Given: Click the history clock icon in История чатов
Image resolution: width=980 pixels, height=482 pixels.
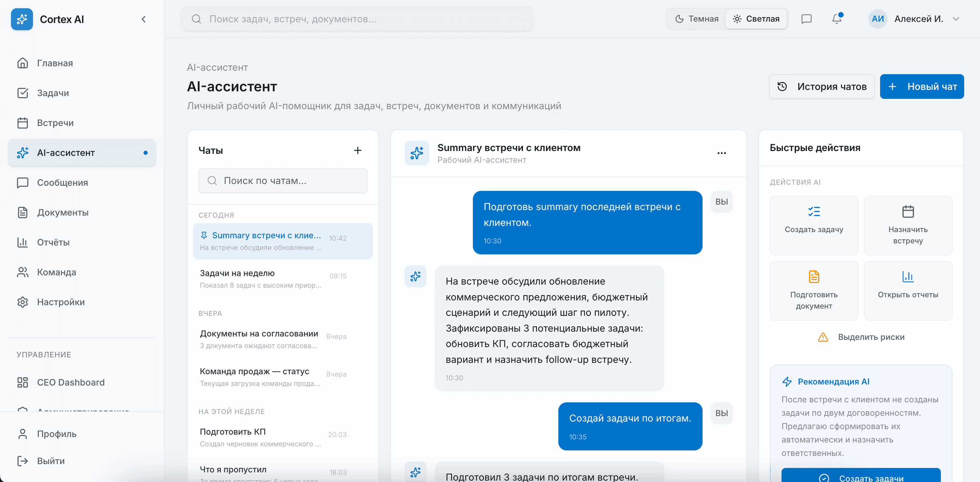Looking at the screenshot, I should pyautogui.click(x=782, y=87).
